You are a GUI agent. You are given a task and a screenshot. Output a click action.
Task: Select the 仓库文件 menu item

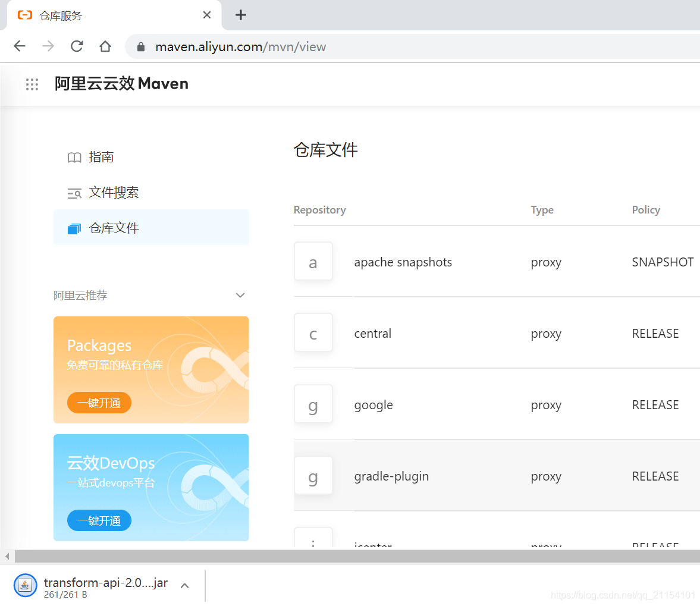coord(151,228)
